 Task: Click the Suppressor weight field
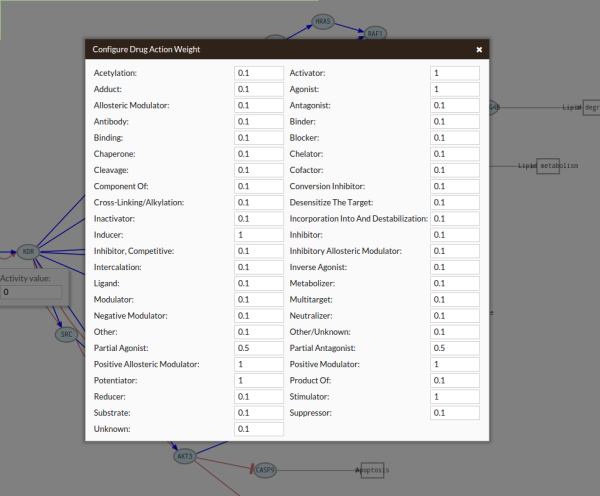pyautogui.click(x=455, y=413)
